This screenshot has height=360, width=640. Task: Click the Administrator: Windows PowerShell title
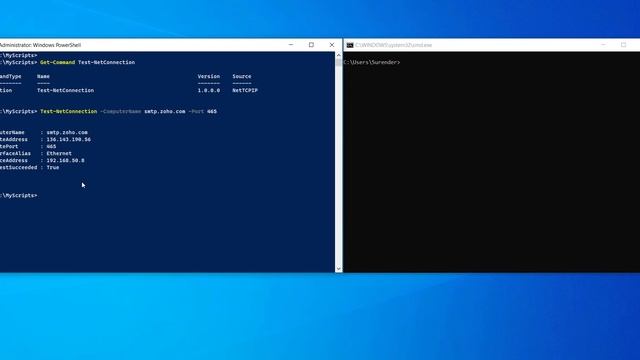pos(40,45)
